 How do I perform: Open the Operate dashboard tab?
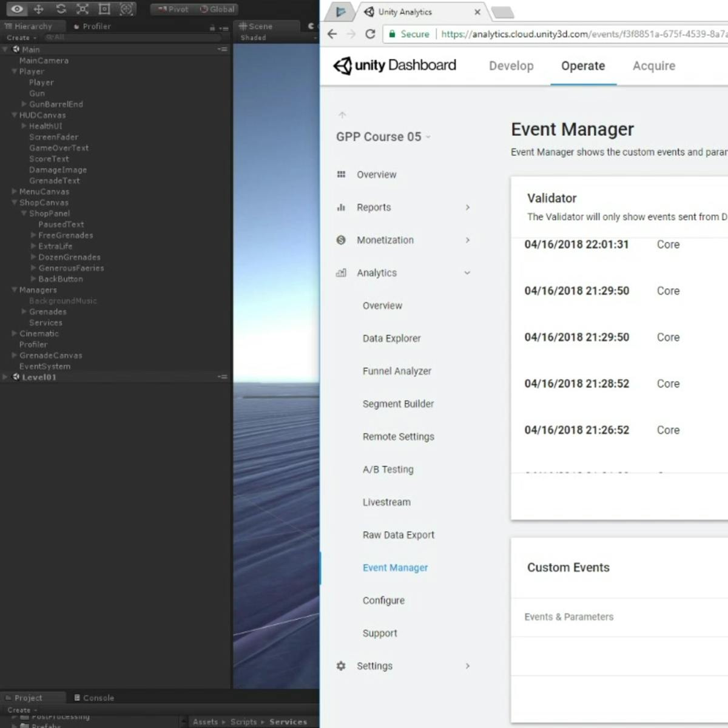[583, 66]
